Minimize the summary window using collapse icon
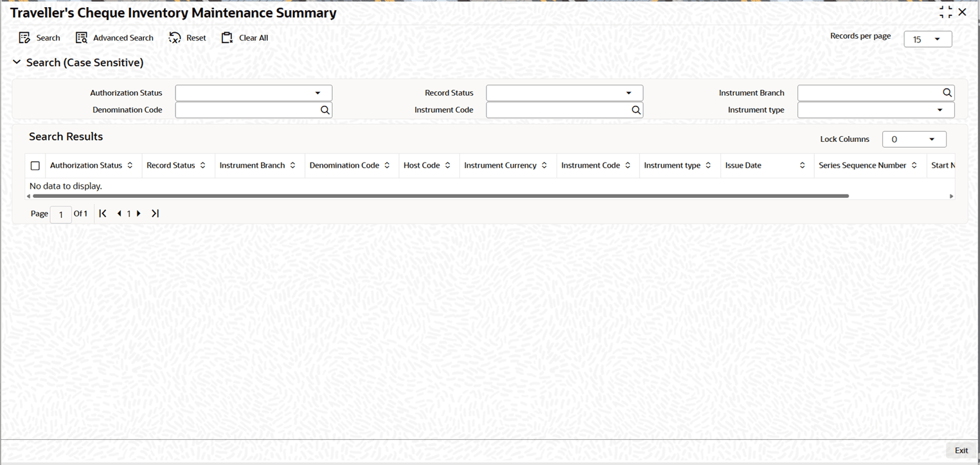The image size is (980, 465). 946,12
